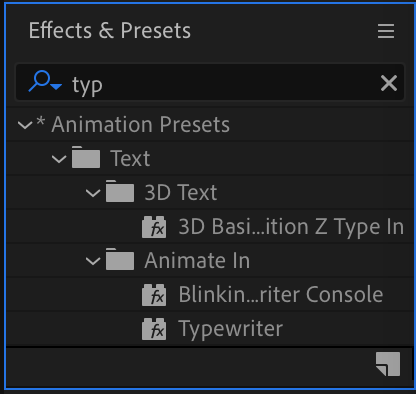Screen dimensions: 416x394
Task: Select the Typewriter preset label
Action: (x=231, y=329)
